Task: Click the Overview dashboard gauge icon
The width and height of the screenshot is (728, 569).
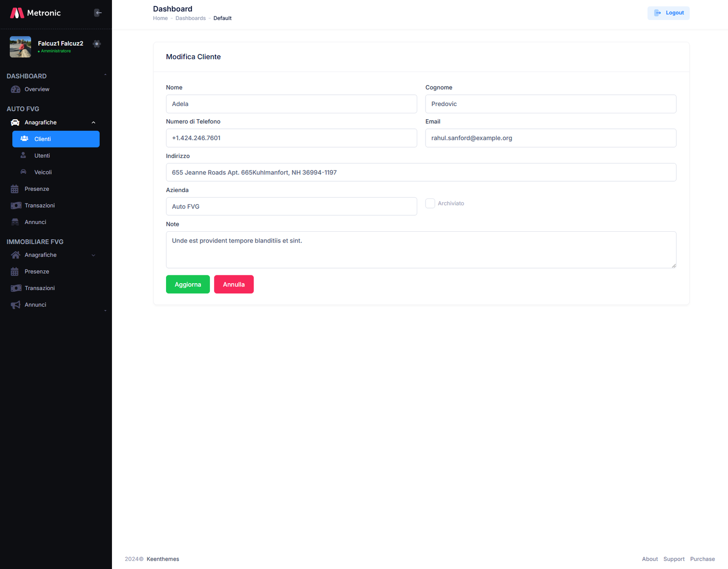Action: [x=15, y=89]
